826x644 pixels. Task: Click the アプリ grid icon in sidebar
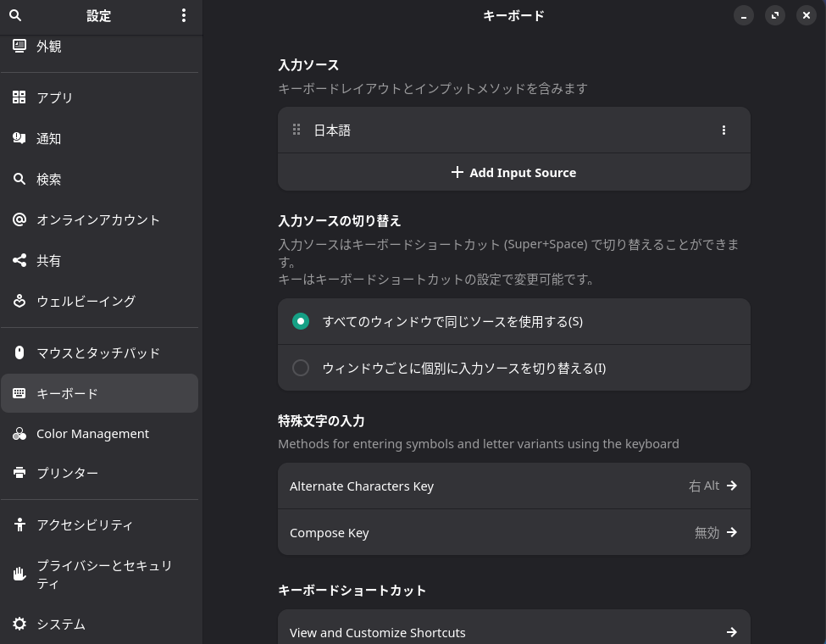(19, 97)
